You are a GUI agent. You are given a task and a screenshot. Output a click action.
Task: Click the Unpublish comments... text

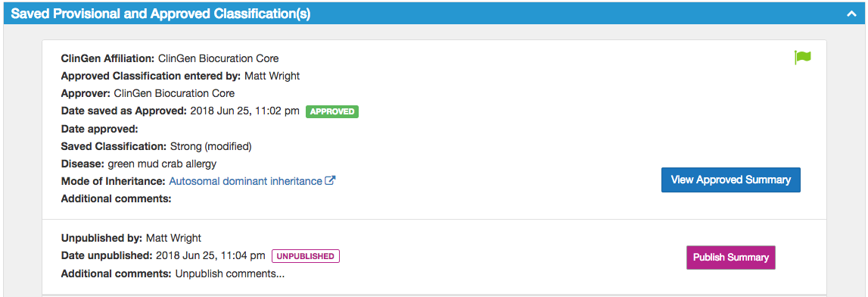[x=230, y=274]
